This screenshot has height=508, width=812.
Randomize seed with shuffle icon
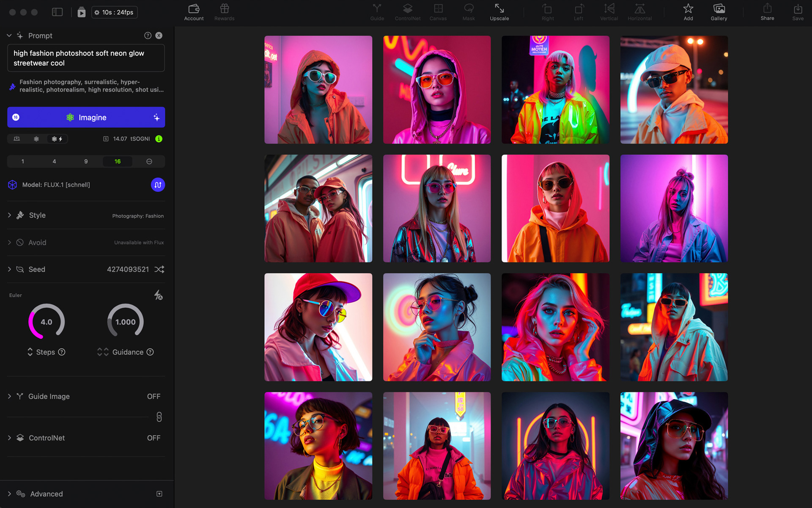159,269
